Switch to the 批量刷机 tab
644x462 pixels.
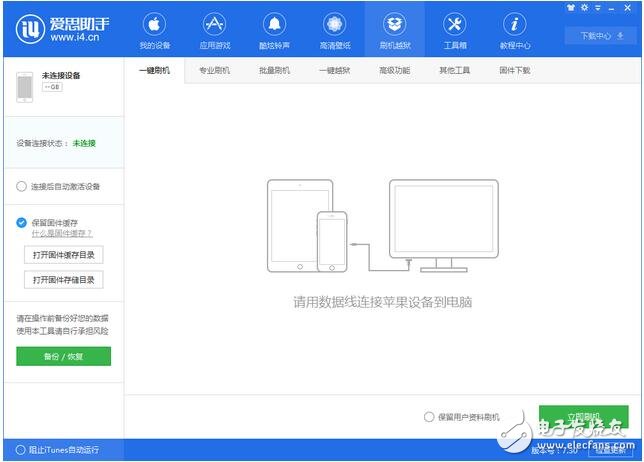(274, 70)
